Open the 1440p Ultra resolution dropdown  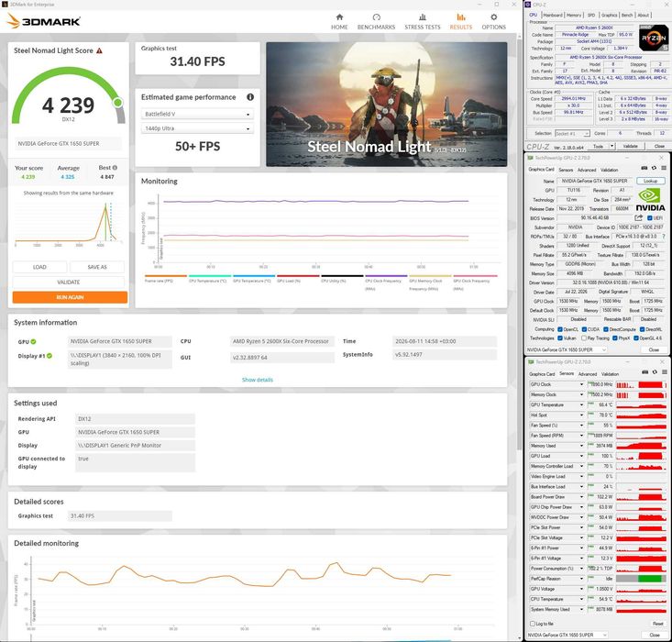point(197,128)
